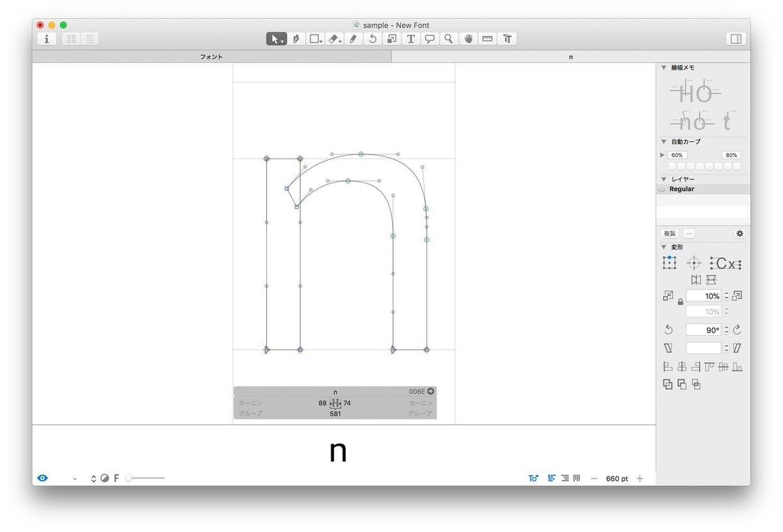Activate the Zoom magnifier tool

(448, 39)
